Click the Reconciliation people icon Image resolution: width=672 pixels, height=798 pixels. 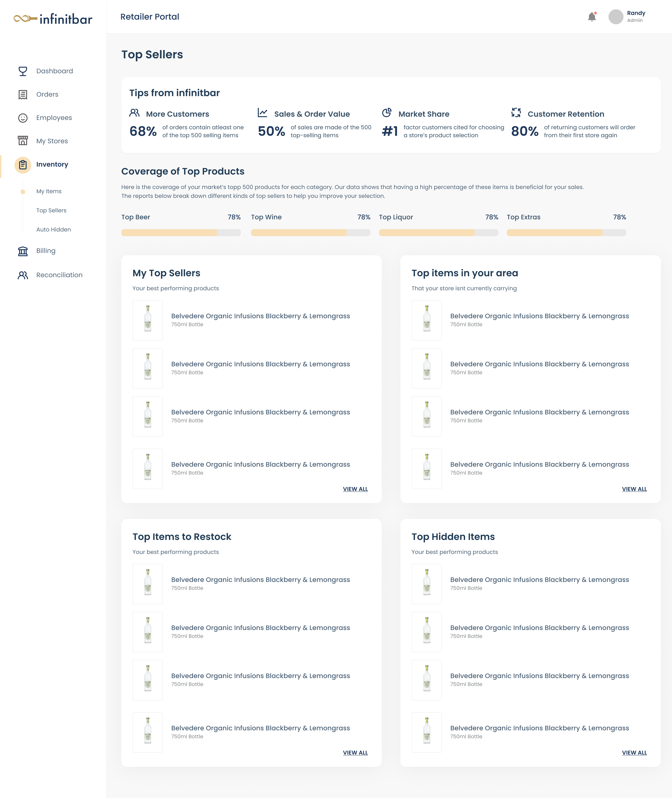23,275
